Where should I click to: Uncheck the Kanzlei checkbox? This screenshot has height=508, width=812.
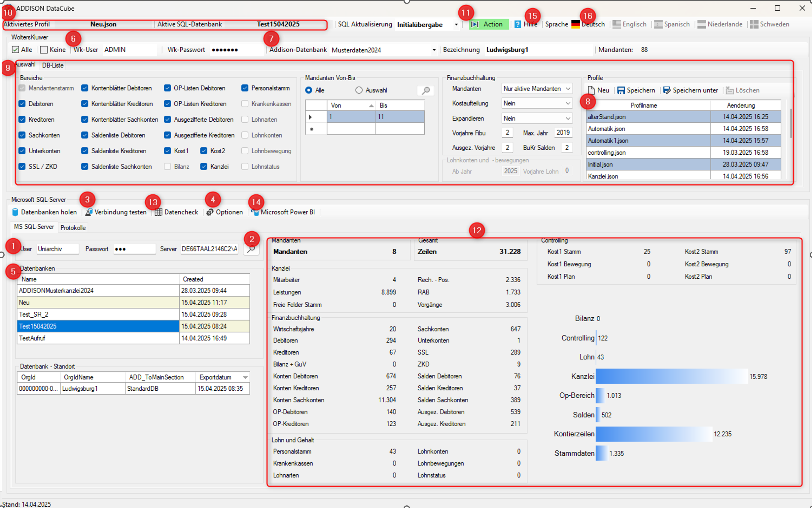click(x=203, y=167)
